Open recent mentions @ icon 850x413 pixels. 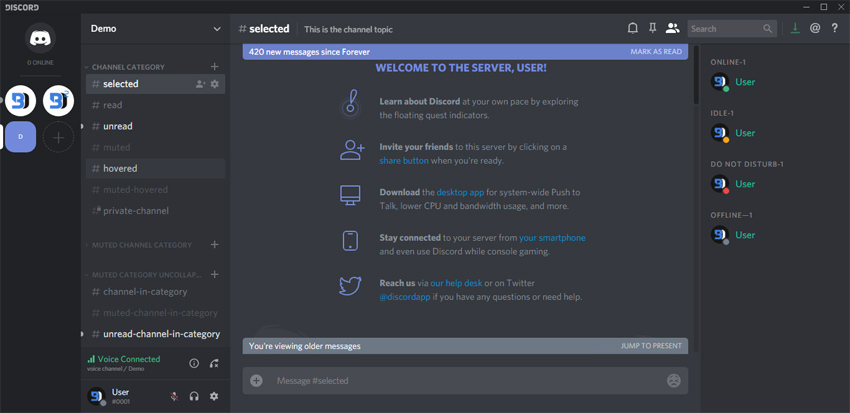[815, 29]
